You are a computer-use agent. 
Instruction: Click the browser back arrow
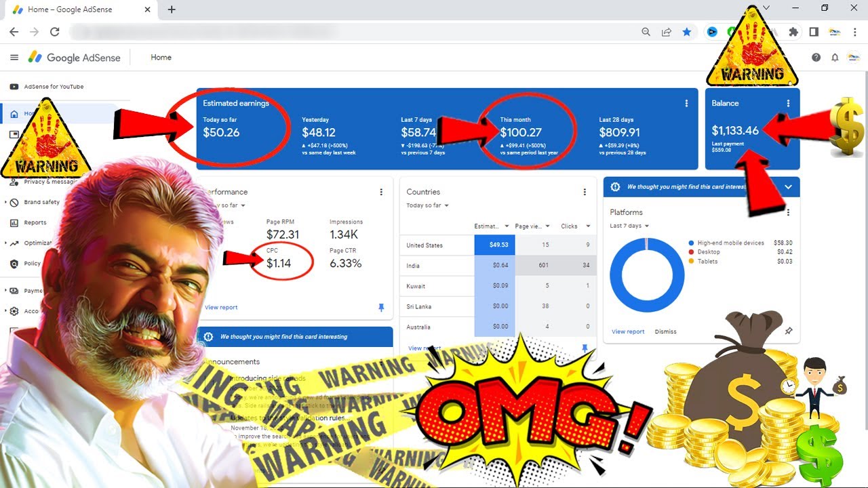pyautogui.click(x=14, y=32)
